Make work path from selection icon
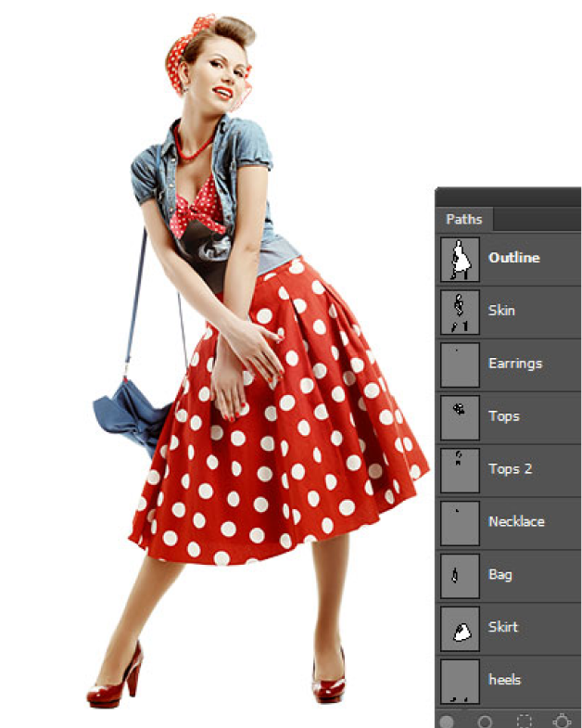The image size is (582, 728). (x=562, y=721)
